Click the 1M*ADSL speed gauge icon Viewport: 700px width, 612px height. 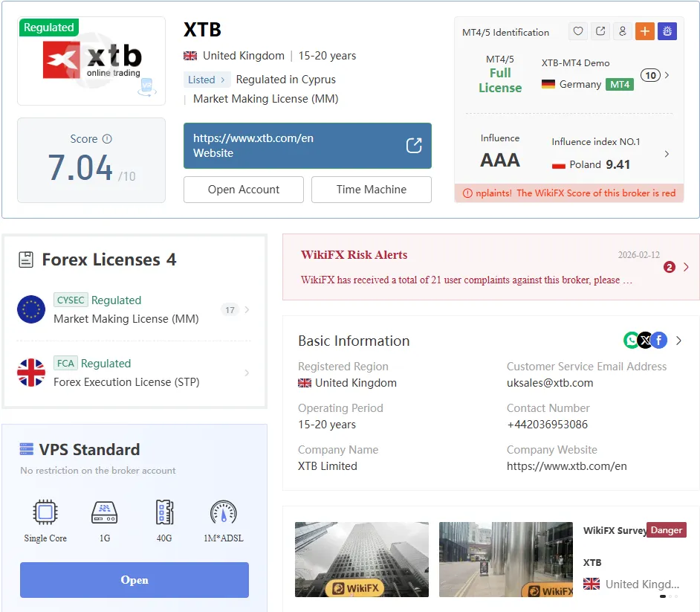tap(223, 512)
